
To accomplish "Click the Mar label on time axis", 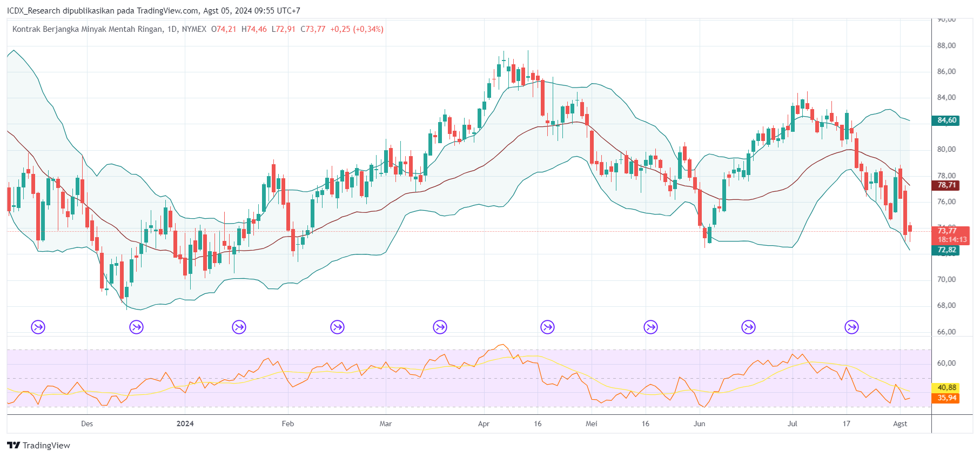I will [386, 424].
